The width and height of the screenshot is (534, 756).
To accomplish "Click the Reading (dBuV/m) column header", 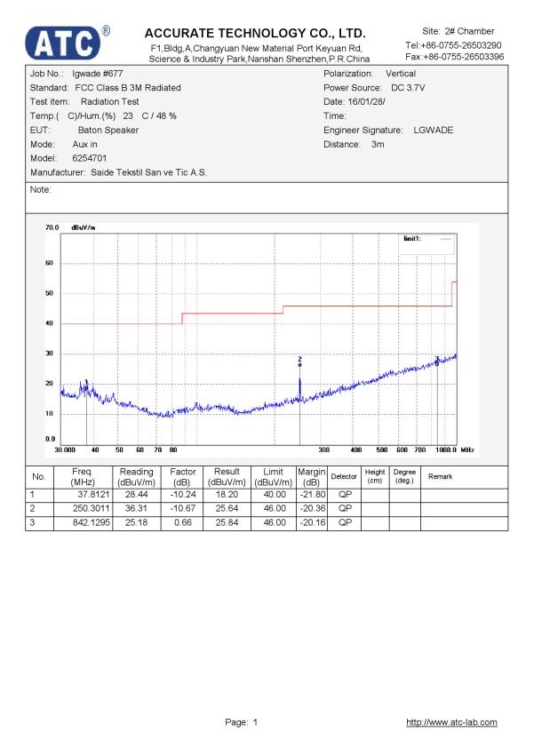I will [x=137, y=477].
